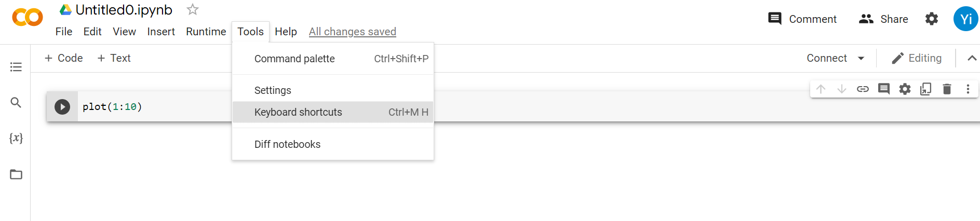Image resolution: width=980 pixels, height=221 pixels.
Task: Run the plot(1:10) code cell
Action: coord(62,107)
